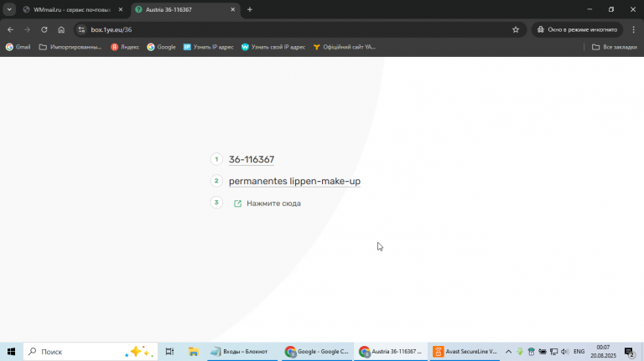Restore down the Chrome window
The height and width of the screenshot is (361, 644).
[611, 9]
